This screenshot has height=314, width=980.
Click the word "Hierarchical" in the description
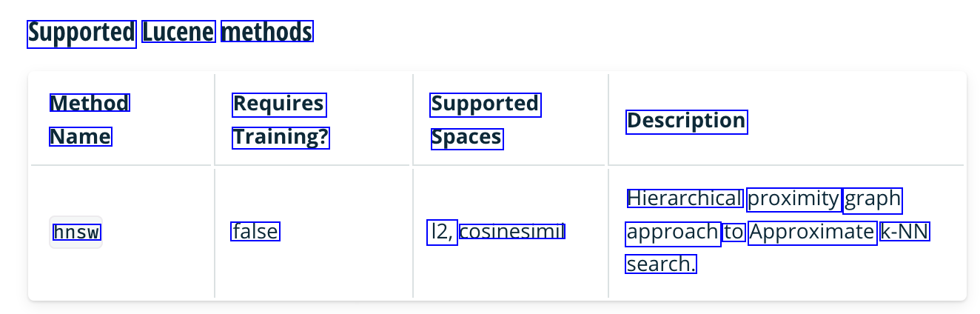pos(685,198)
